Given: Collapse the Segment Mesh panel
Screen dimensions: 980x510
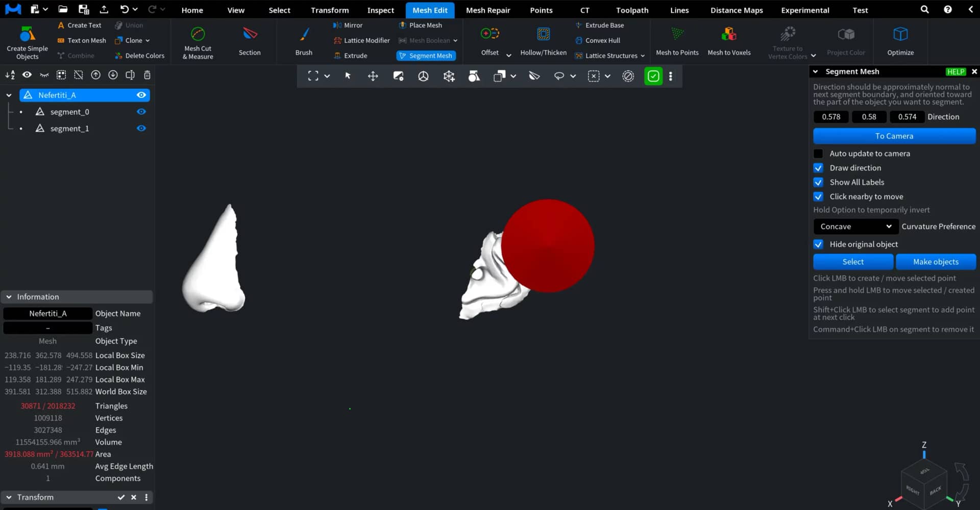Looking at the screenshot, I should [816, 71].
